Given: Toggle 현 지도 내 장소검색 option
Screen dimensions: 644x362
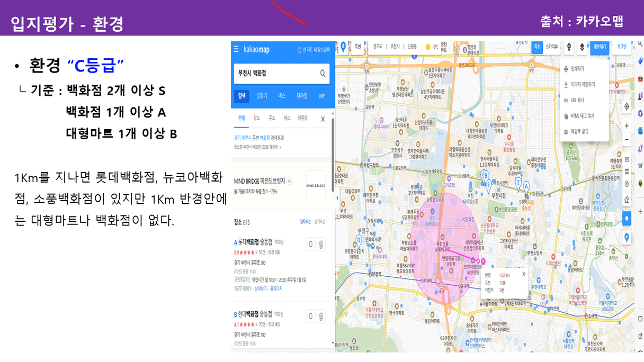Looking at the screenshot, I should point(314,50).
